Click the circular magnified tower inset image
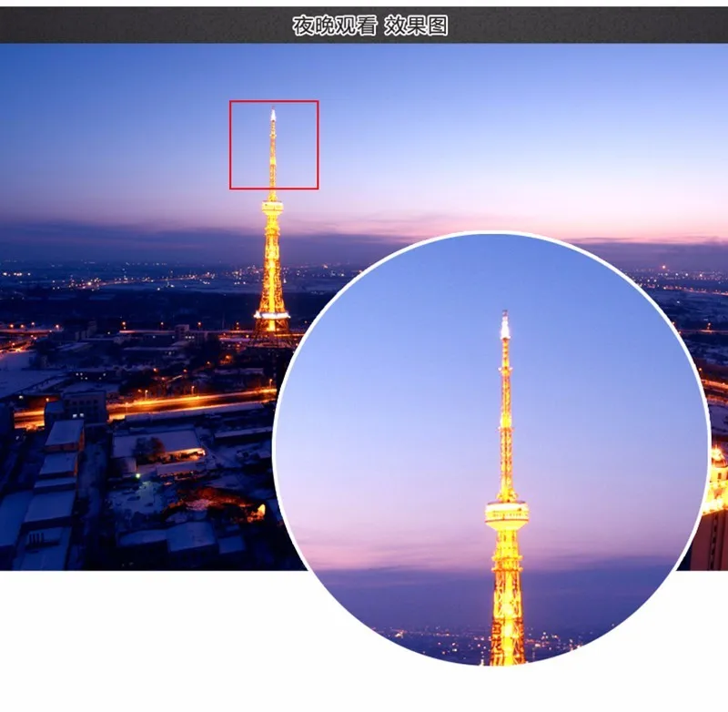The height and width of the screenshot is (712, 728). tap(491, 449)
